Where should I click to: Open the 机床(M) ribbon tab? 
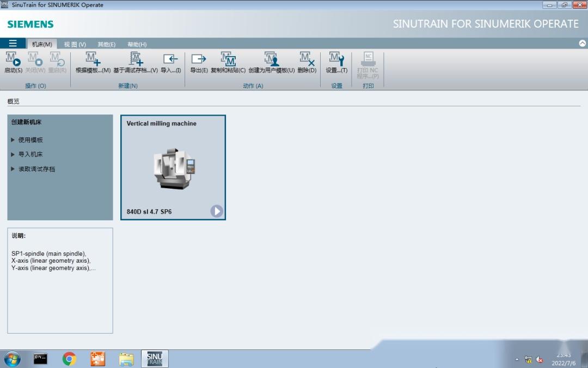coord(42,44)
